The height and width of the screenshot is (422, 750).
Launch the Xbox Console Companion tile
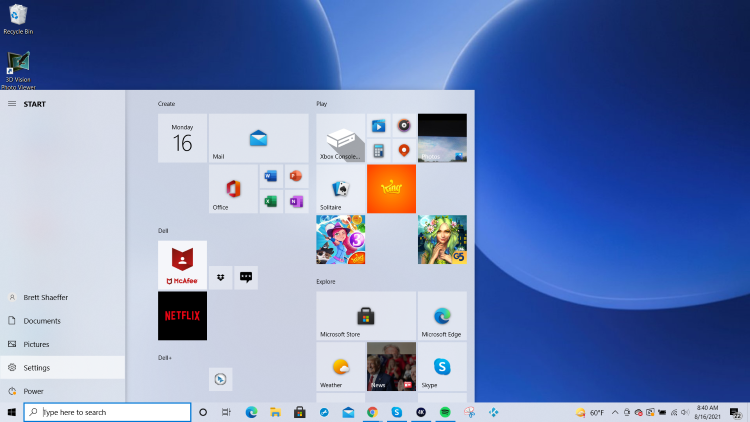(340, 138)
